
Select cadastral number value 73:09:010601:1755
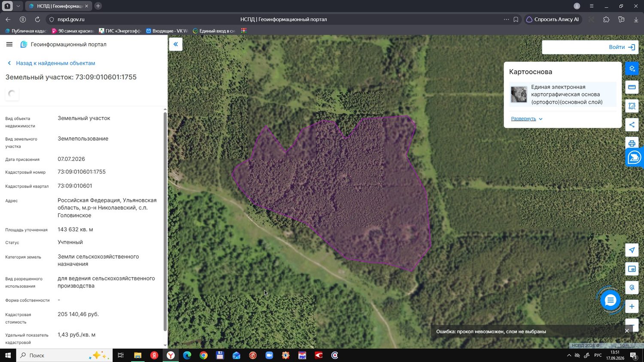click(x=82, y=172)
